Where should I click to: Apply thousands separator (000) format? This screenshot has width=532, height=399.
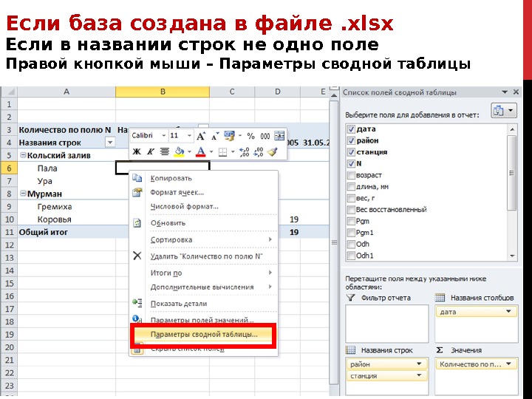click(265, 136)
